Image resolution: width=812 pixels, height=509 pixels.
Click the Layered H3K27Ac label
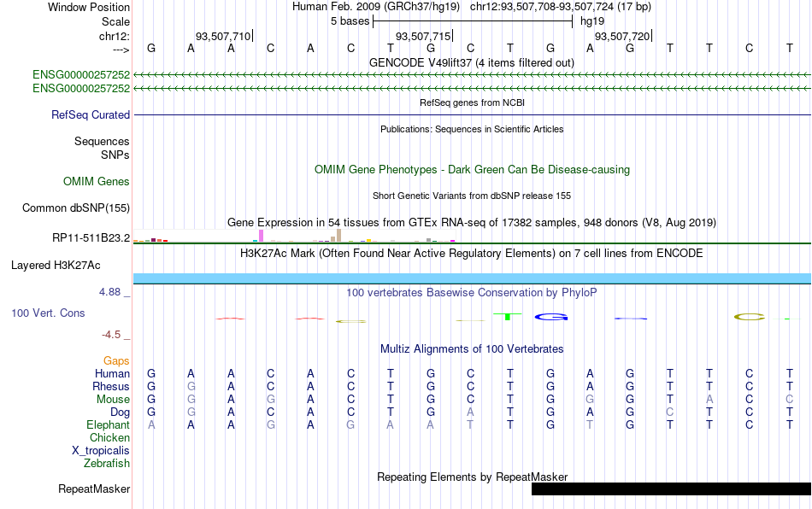(x=56, y=266)
